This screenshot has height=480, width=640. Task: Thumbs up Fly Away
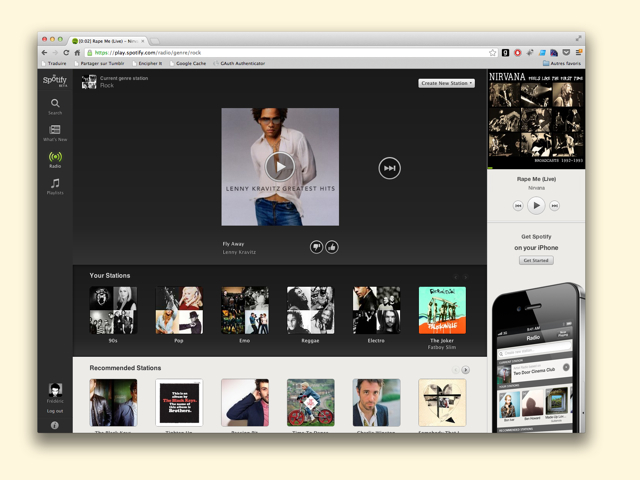pyautogui.click(x=332, y=247)
